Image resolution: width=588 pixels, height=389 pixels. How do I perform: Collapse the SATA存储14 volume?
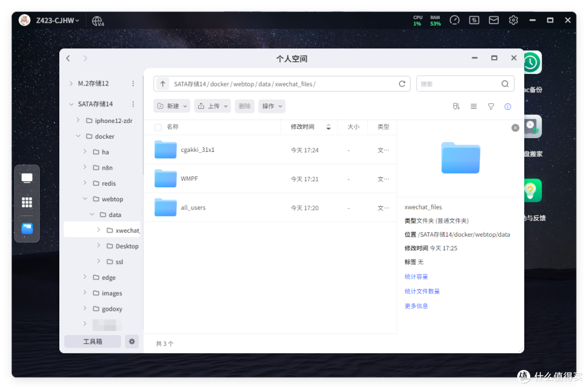pyautogui.click(x=71, y=104)
